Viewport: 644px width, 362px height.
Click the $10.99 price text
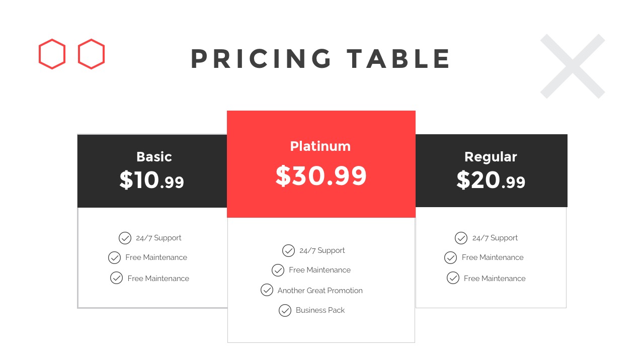pyautogui.click(x=152, y=180)
